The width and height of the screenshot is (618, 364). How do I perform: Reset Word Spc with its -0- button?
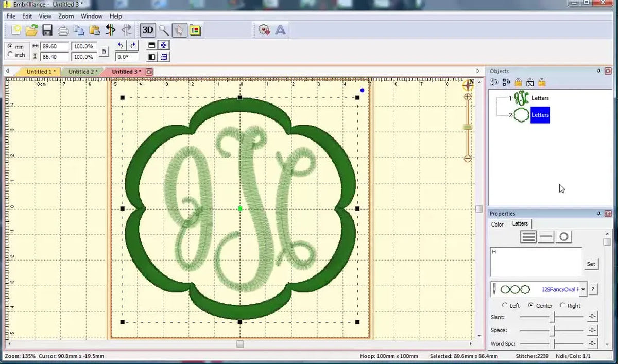[x=592, y=343]
